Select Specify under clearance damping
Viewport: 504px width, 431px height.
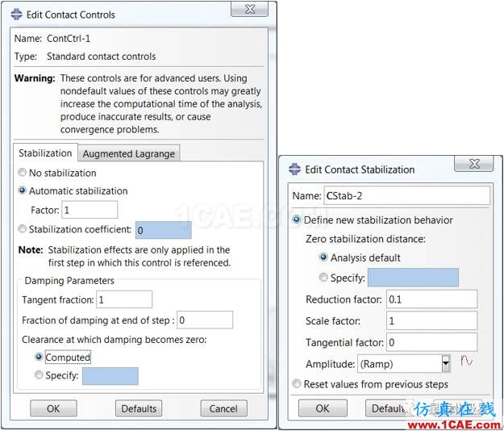39,375
